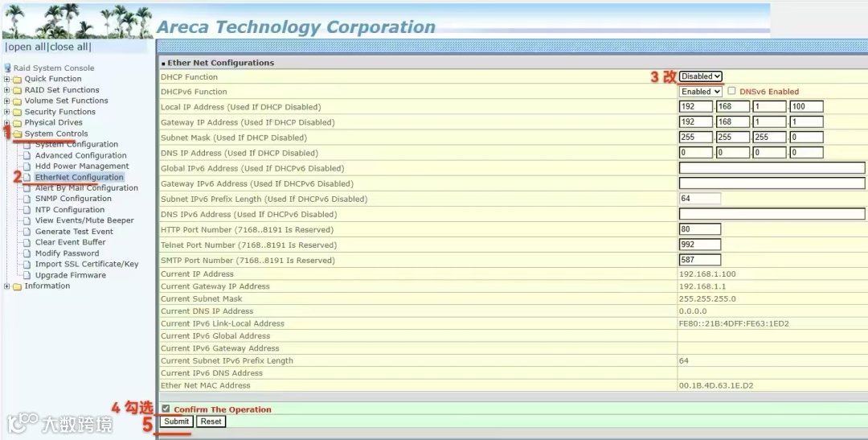
Task: Open the DHCPv6 Function dropdown
Action: point(700,92)
